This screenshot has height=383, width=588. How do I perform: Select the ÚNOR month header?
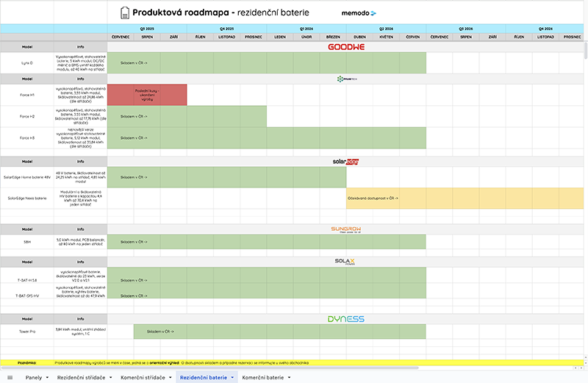click(x=306, y=37)
